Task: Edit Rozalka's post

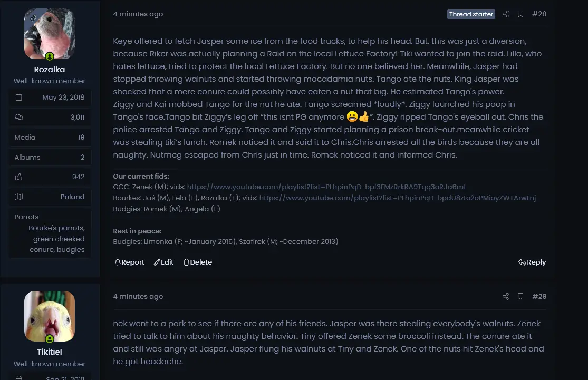Action: [163, 262]
